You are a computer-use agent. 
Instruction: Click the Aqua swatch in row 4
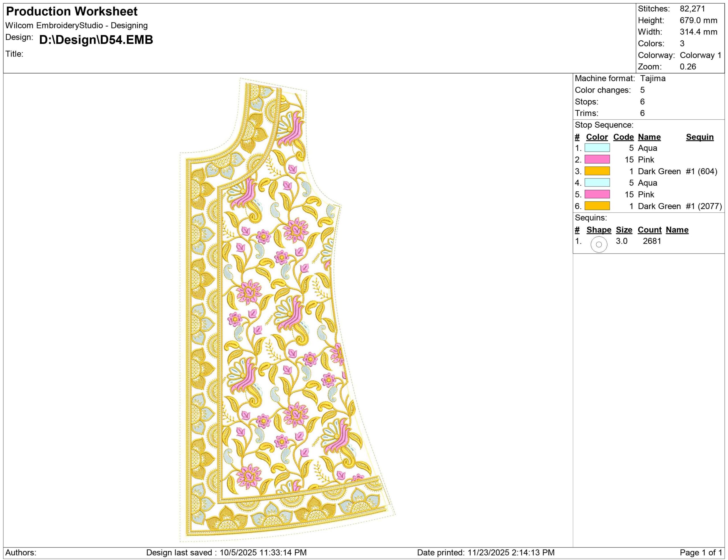coord(597,183)
